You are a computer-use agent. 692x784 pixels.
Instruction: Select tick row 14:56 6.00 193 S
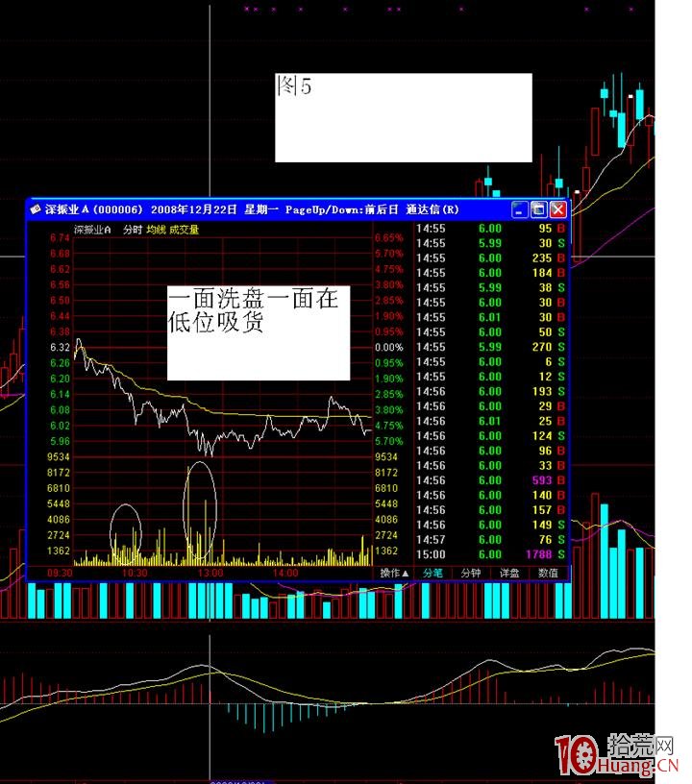pyautogui.click(x=490, y=391)
